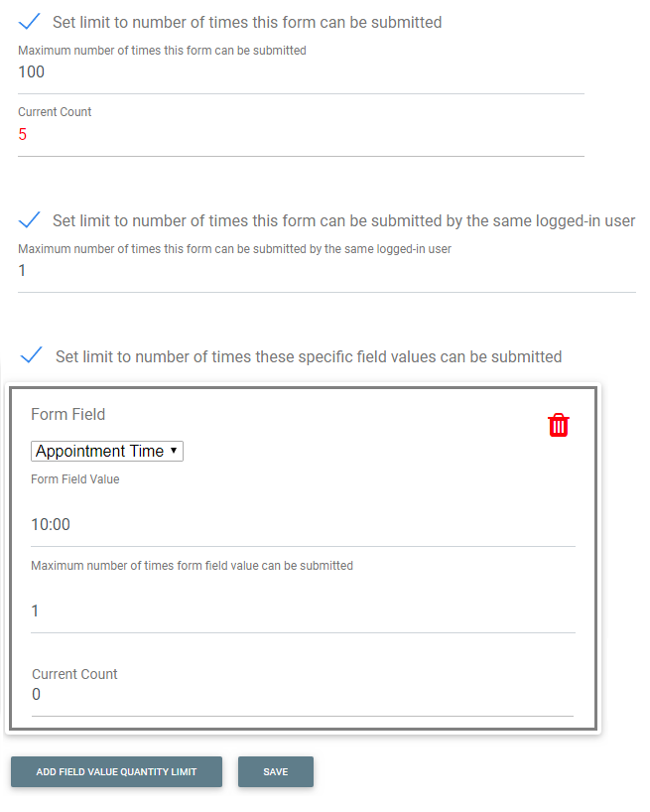Click the 'Set limit to number of times this form can be submitted' label

247,22
